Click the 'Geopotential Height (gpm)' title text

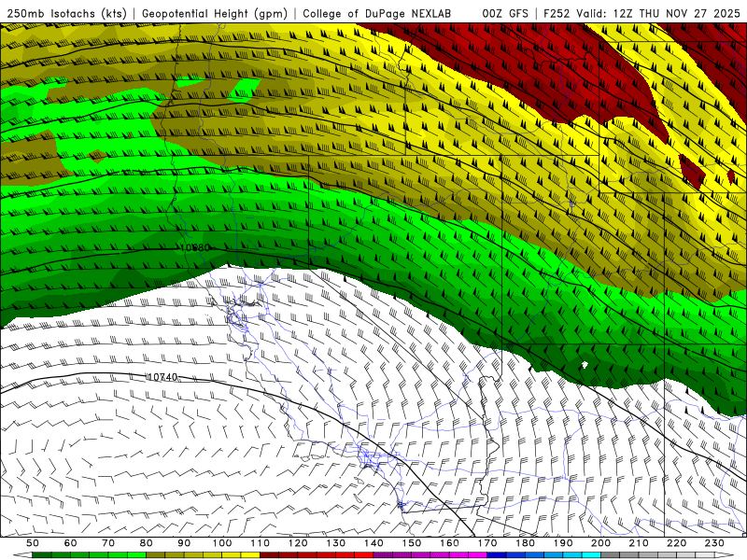point(215,13)
